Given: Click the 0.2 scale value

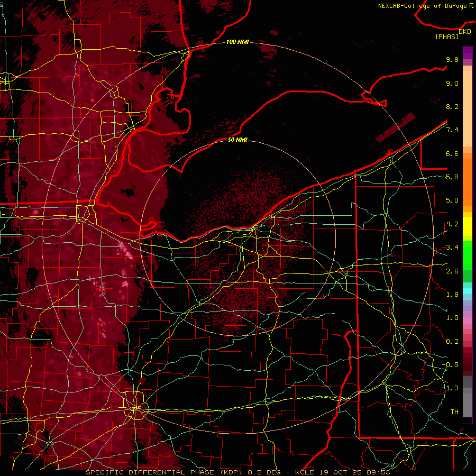Looking at the screenshot, I should click(x=452, y=342).
